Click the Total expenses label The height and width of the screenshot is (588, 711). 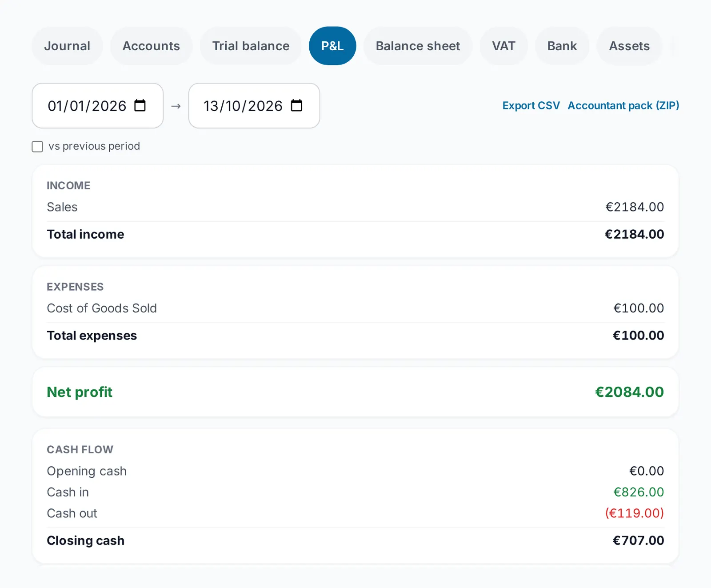point(92,336)
